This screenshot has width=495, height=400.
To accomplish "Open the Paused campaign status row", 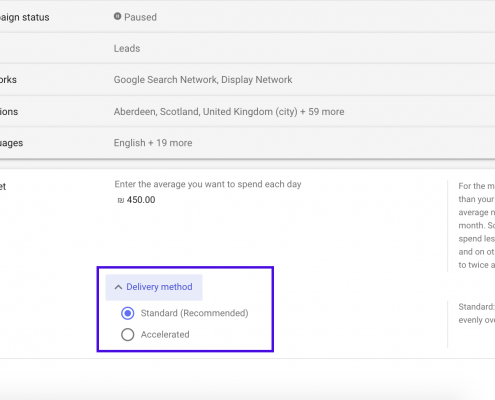I will pos(247,17).
